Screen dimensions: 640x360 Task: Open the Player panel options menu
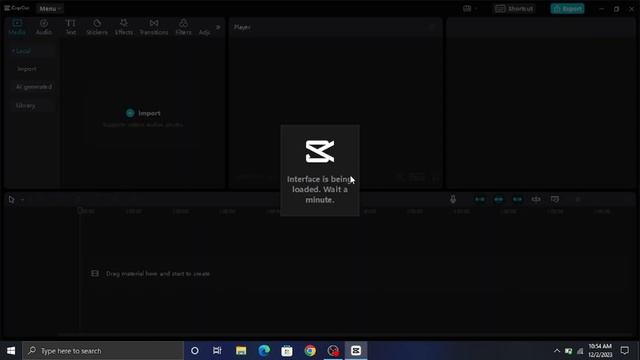click(433, 27)
